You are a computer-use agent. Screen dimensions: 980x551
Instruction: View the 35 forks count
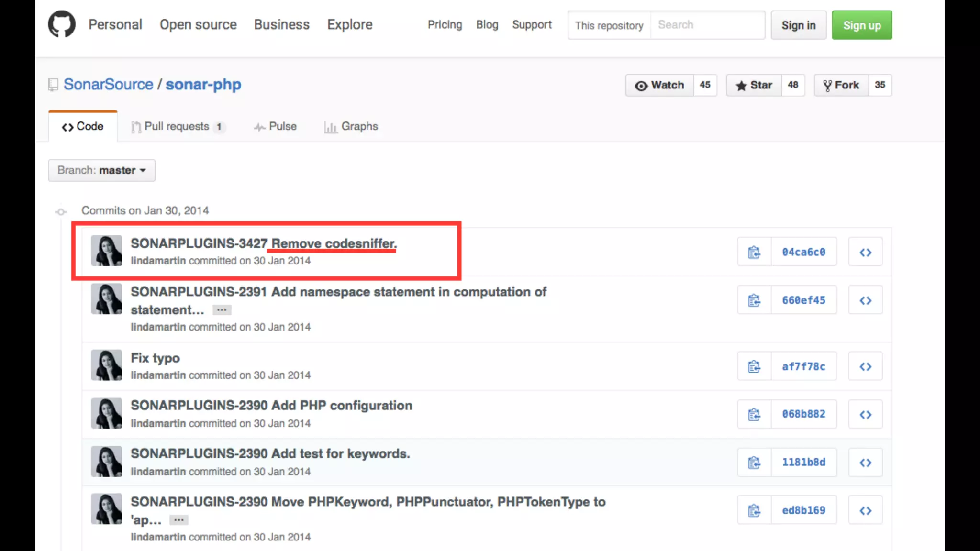coord(880,85)
